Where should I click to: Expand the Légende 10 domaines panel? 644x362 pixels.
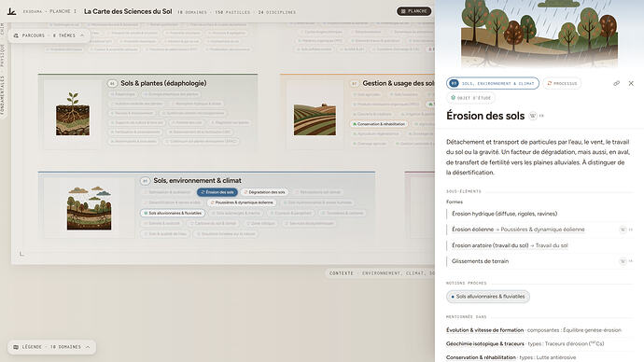(x=51, y=347)
